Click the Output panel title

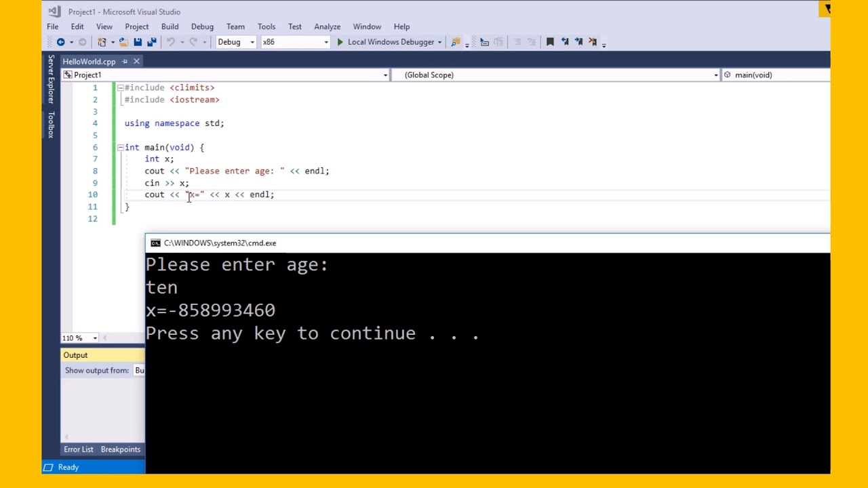pyautogui.click(x=75, y=355)
